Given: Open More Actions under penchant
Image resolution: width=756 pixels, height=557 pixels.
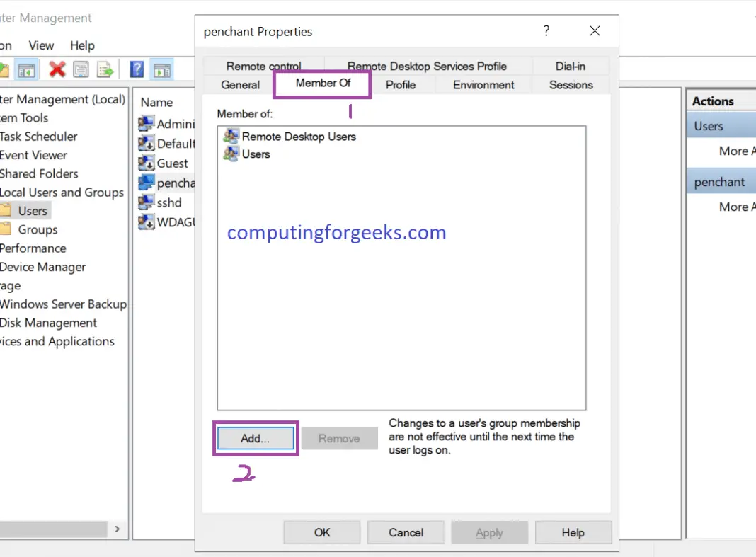Looking at the screenshot, I should pos(737,207).
